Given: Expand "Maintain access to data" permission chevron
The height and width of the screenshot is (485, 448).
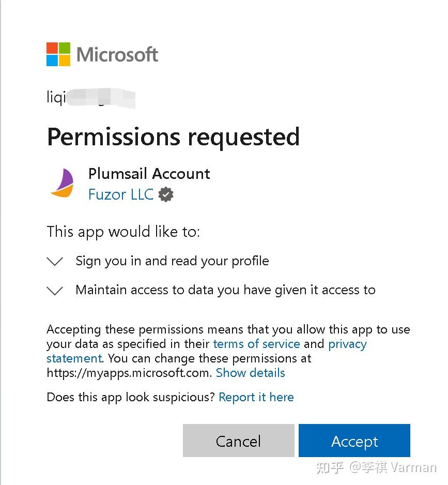Looking at the screenshot, I should pos(55,291).
